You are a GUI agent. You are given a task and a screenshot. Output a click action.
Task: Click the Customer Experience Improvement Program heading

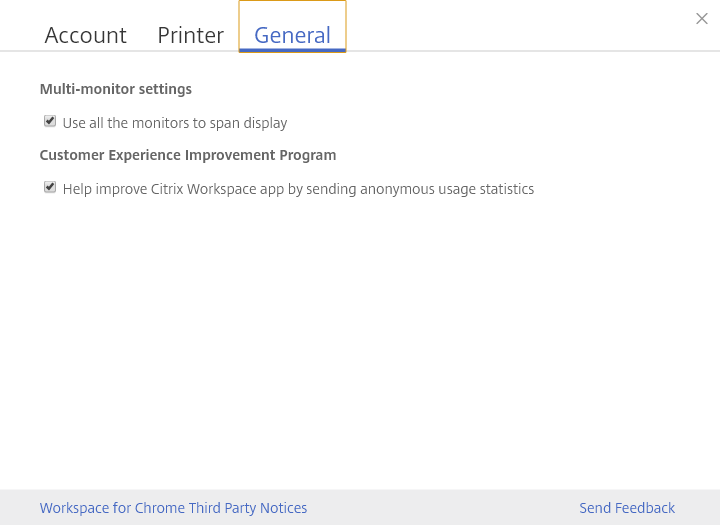188,155
